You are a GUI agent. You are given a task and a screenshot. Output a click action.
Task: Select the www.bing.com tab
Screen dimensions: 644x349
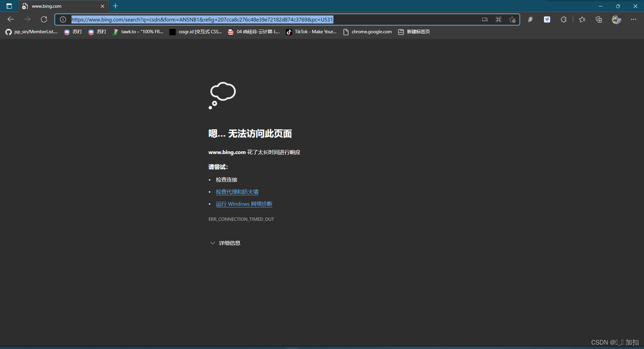coord(63,6)
